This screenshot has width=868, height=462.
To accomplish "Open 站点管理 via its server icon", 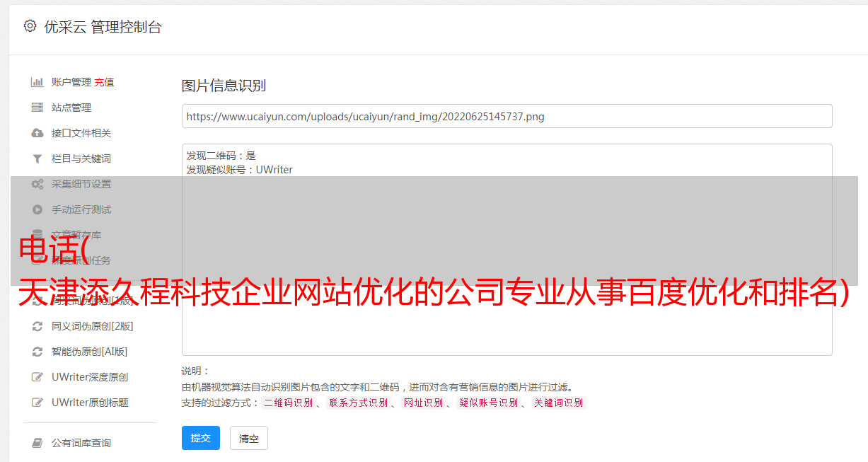I will click(37, 108).
